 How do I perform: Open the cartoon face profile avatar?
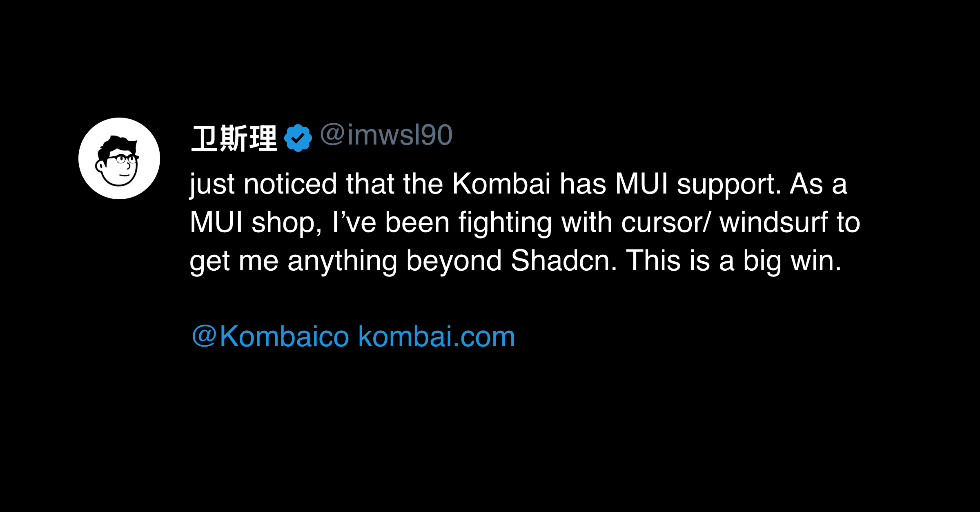click(119, 158)
